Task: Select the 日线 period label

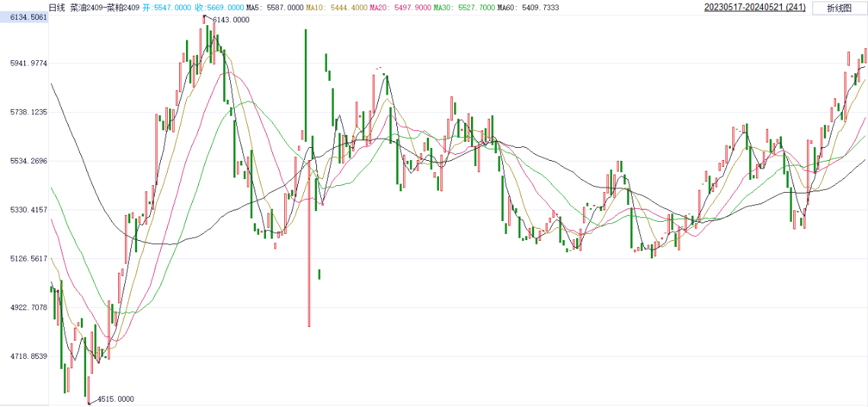Action: pos(57,8)
